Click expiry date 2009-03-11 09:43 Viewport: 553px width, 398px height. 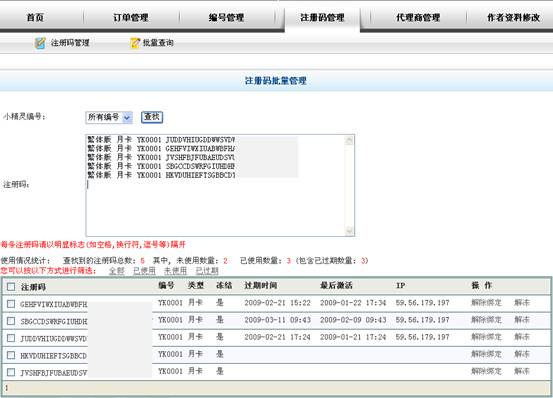[278, 320]
